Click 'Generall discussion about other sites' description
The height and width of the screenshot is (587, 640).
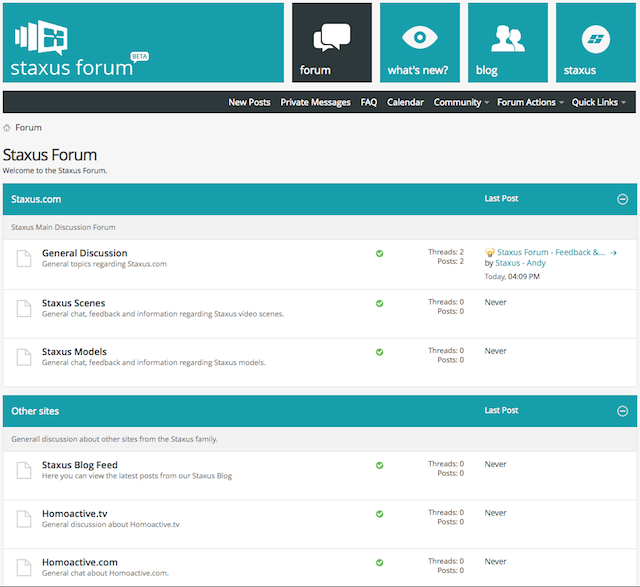pyautogui.click(x=114, y=439)
